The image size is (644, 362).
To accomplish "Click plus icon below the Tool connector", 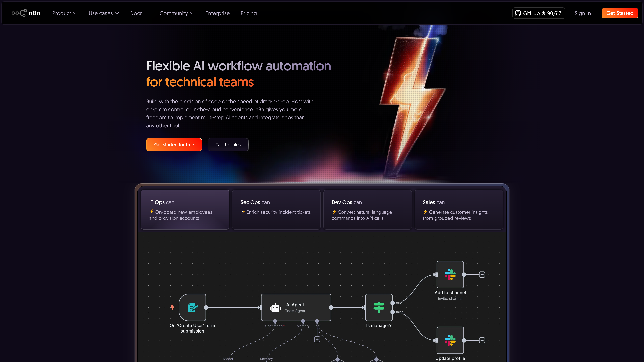I will click(x=317, y=339).
